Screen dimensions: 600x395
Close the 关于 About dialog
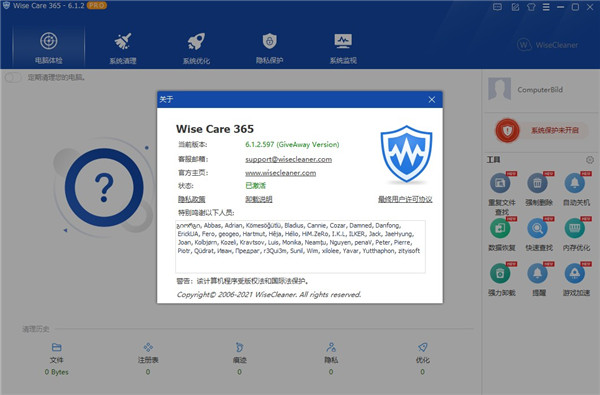tap(432, 100)
